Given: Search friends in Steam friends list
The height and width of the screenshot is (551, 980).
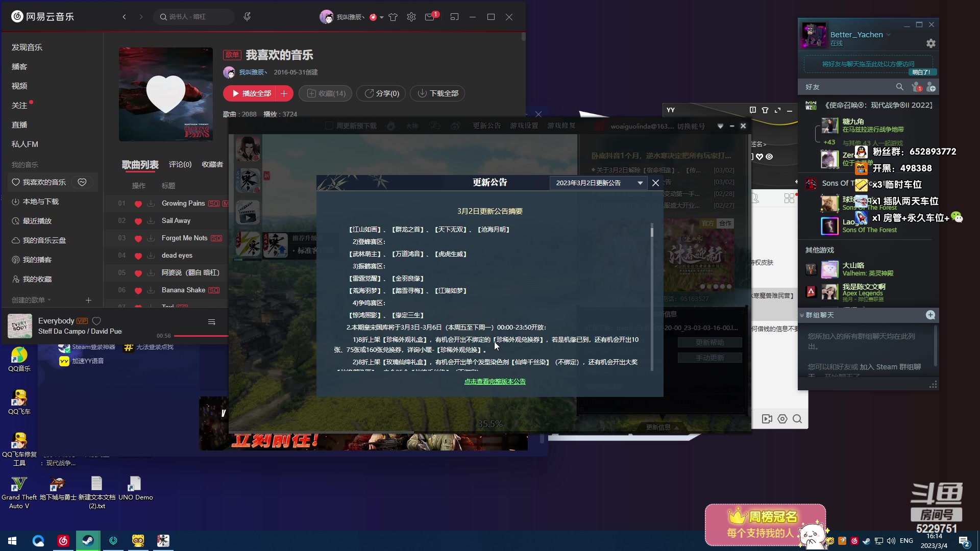Looking at the screenshot, I should (x=899, y=87).
